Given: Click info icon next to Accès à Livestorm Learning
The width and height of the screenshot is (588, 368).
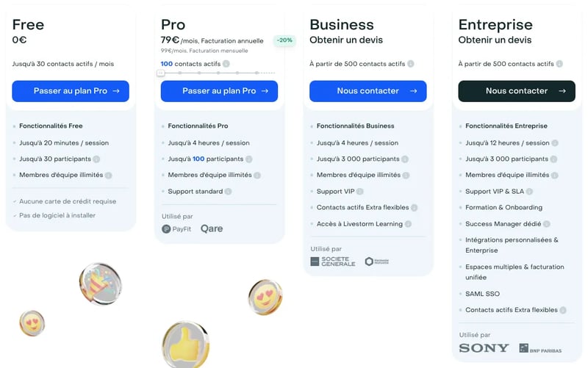Looking at the screenshot, I should point(408,224).
